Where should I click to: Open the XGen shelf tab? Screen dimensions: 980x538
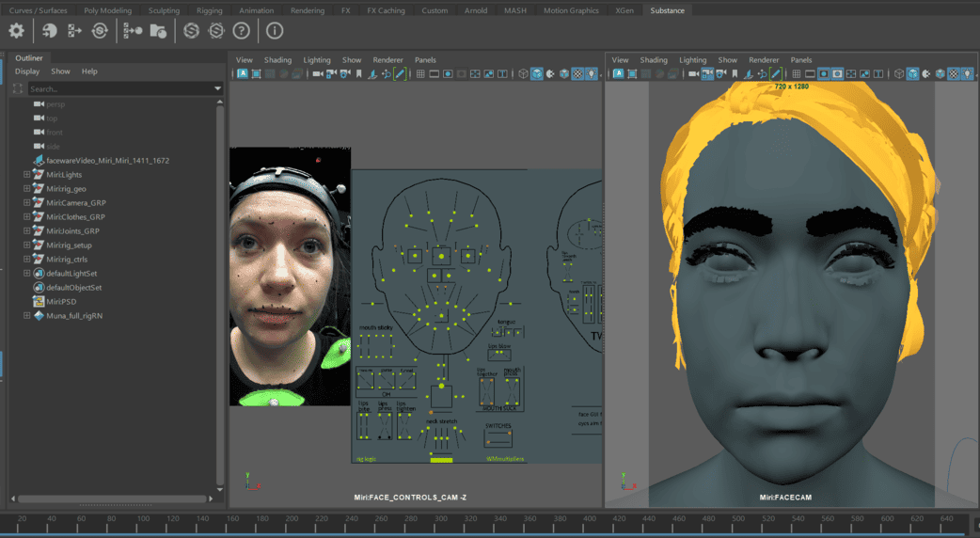pyautogui.click(x=624, y=10)
